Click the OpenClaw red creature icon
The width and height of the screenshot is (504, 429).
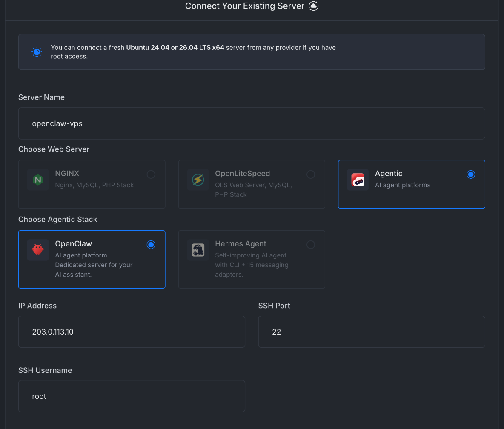click(38, 250)
